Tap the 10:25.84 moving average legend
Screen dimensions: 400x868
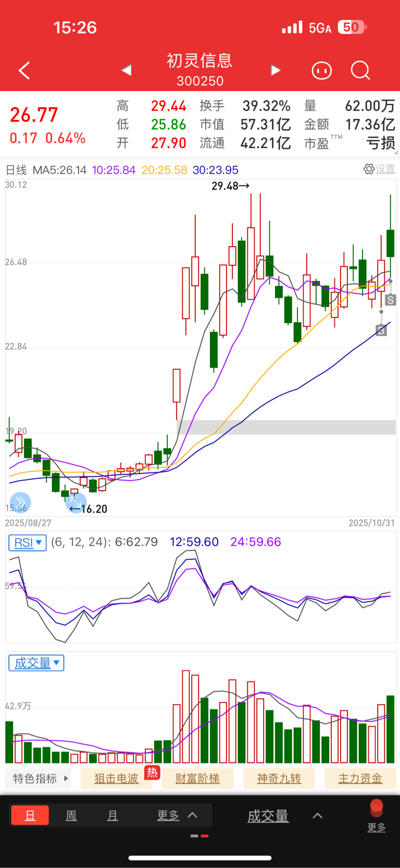pyautogui.click(x=114, y=170)
